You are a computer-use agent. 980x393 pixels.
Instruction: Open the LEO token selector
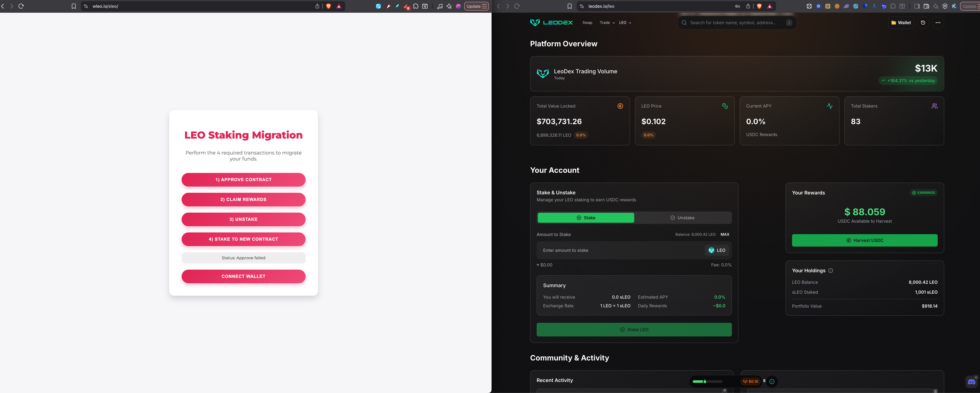[717, 250]
